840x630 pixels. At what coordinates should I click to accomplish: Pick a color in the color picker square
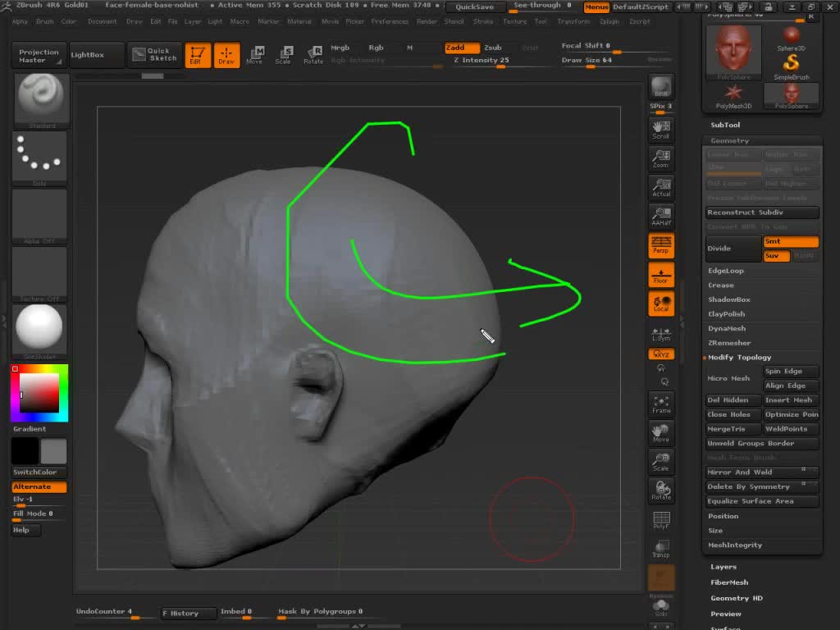tap(39, 393)
